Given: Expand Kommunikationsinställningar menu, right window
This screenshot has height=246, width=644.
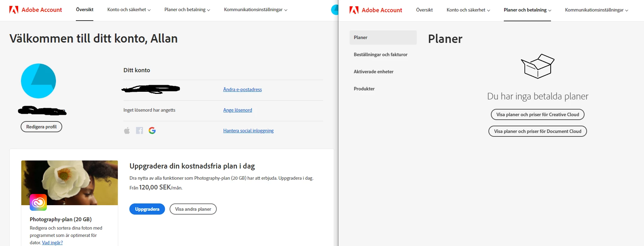Looking at the screenshot, I should (596, 10).
